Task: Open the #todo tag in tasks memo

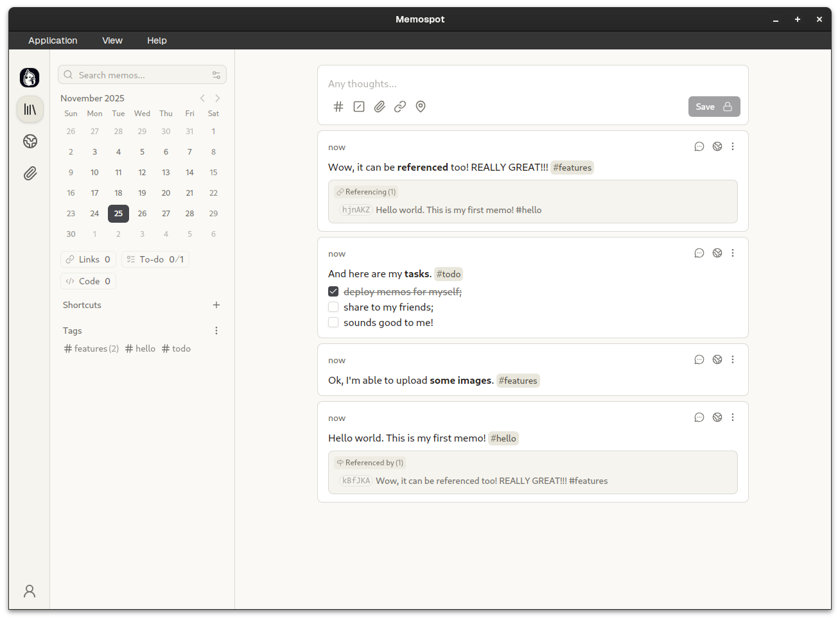Action: pos(448,274)
